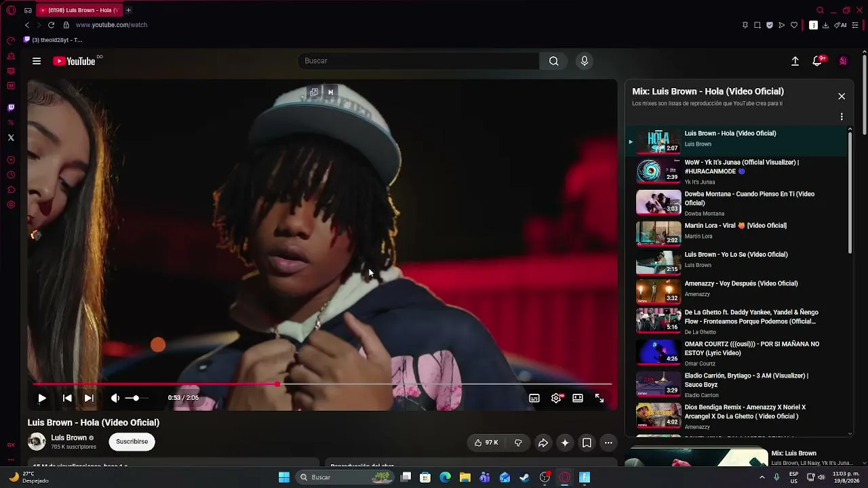Open the theold28yt Twitch bookmark
This screenshot has height=488, width=868.
coord(53,40)
